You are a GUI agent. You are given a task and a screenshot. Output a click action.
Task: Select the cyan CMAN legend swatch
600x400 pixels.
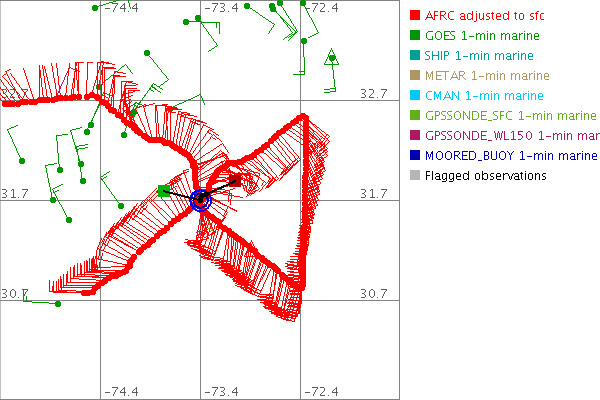point(415,96)
